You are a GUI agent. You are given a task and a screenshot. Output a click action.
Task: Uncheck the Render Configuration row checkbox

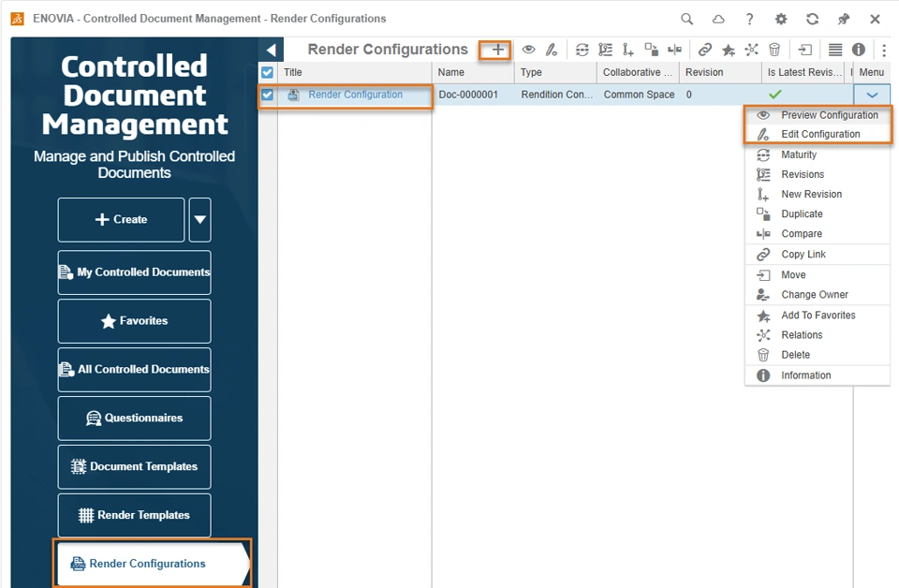pos(267,95)
